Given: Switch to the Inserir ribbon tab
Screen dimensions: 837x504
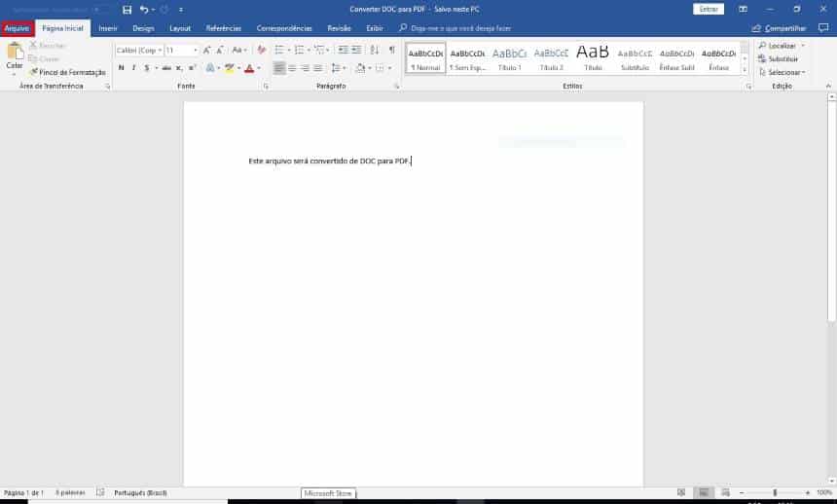Looking at the screenshot, I should [x=108, y=28].
